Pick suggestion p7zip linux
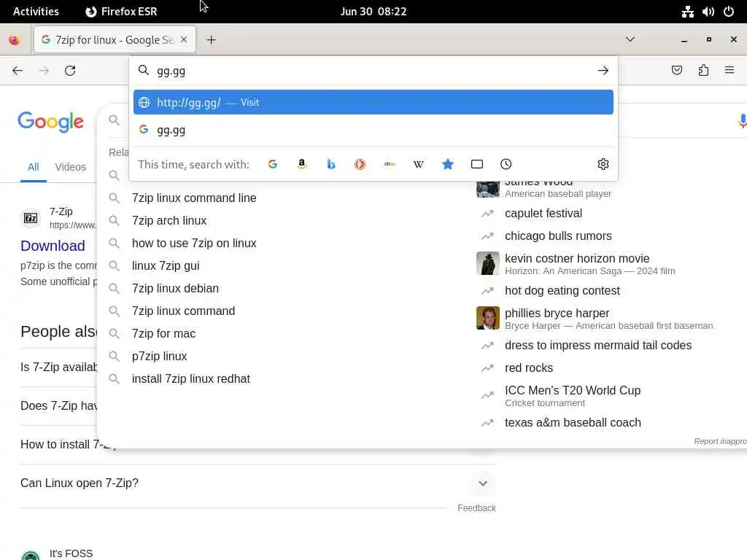The height and width of the screenshot is (560, 747). (159, 356)
